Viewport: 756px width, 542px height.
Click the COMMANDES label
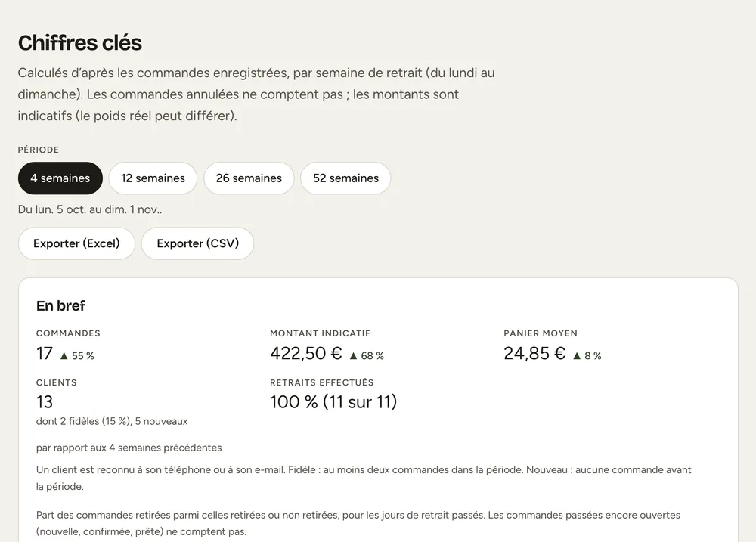pos(69,333)
